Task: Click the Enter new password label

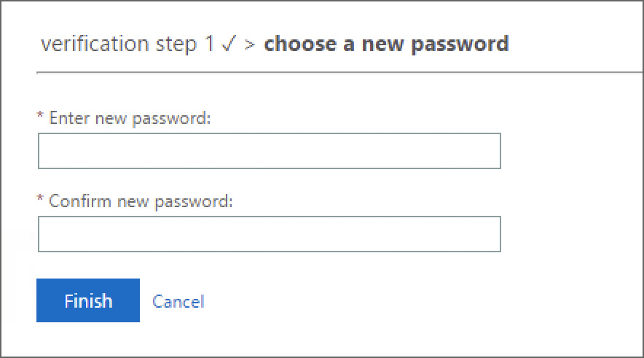Action: coord(130,118)
